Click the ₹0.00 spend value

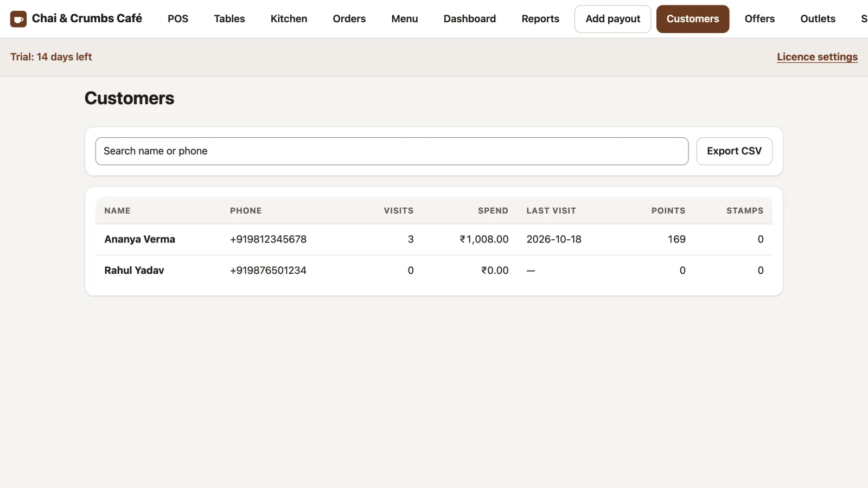pyautogui.click(x=495, y=271)
